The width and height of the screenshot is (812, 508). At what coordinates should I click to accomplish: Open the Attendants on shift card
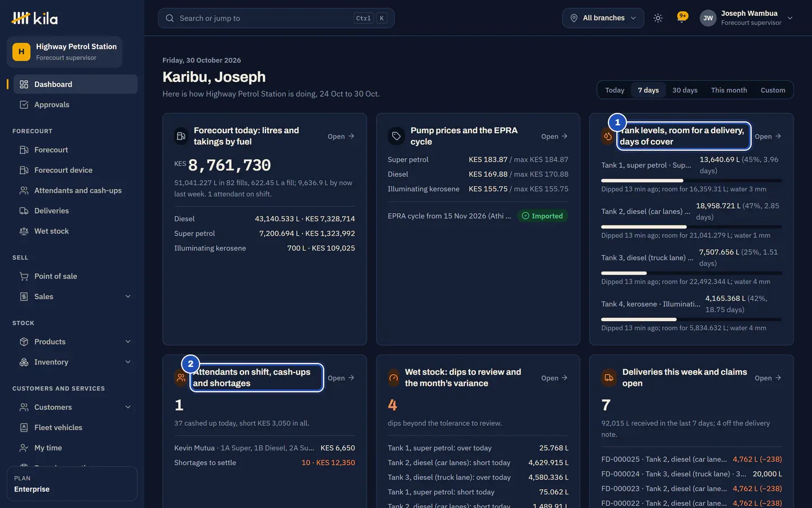point(341,378)
